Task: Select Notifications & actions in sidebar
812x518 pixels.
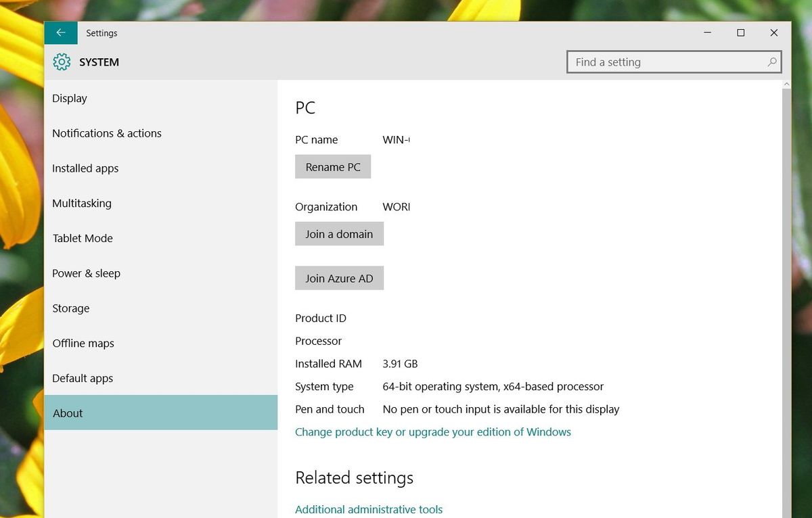Action: 161,133
